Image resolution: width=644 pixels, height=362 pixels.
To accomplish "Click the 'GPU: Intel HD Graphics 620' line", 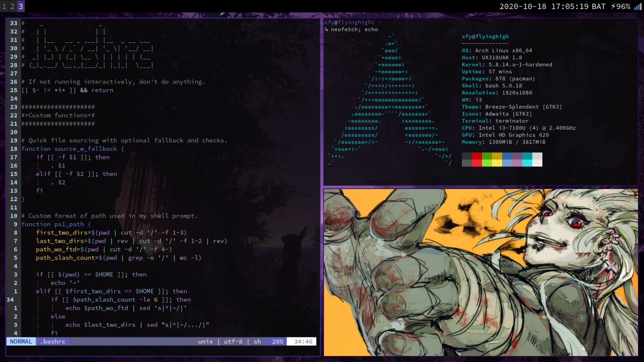I will [x=505, y=135].
